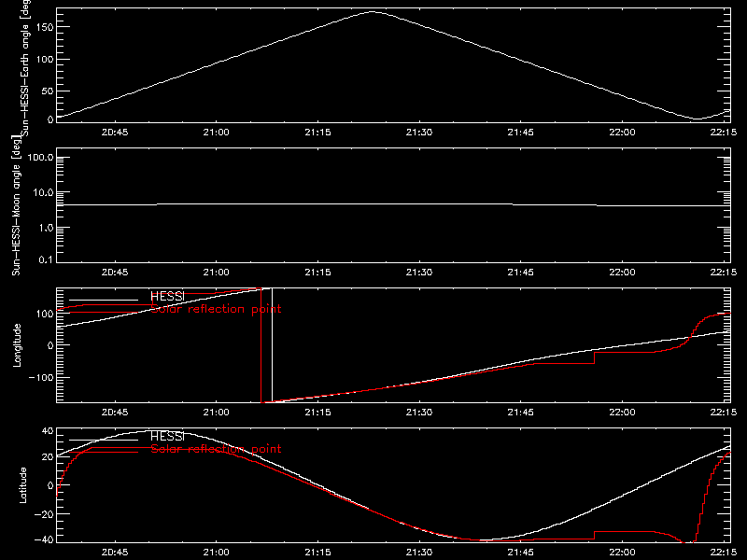Click the Longitude axis title

pyautogui.click(x=17, y=345)
